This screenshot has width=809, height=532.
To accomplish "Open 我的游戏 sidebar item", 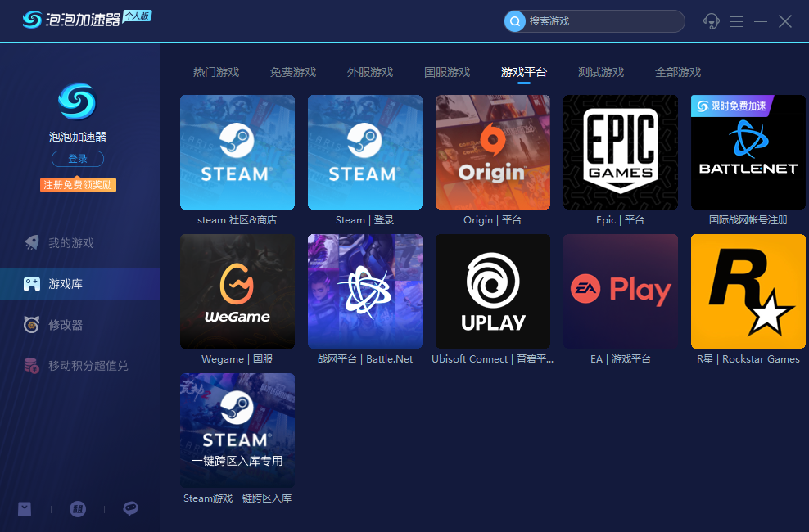I will tap(80, 243).
